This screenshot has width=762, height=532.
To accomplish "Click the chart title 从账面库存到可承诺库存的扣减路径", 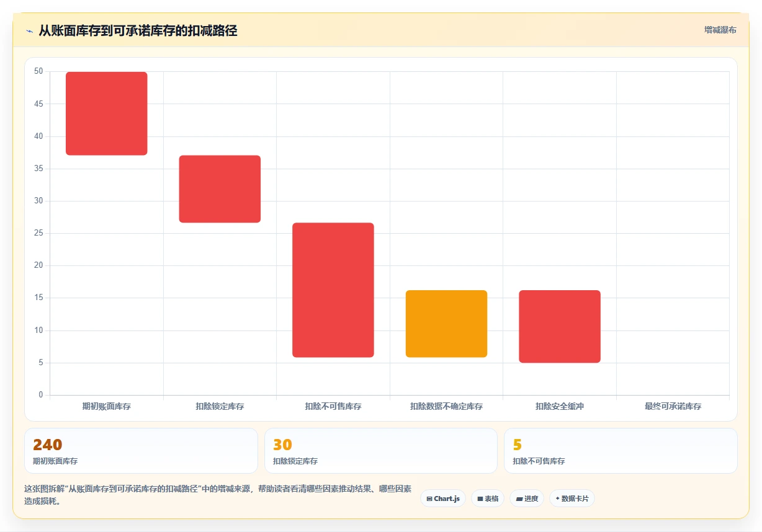I will point(138,30).
